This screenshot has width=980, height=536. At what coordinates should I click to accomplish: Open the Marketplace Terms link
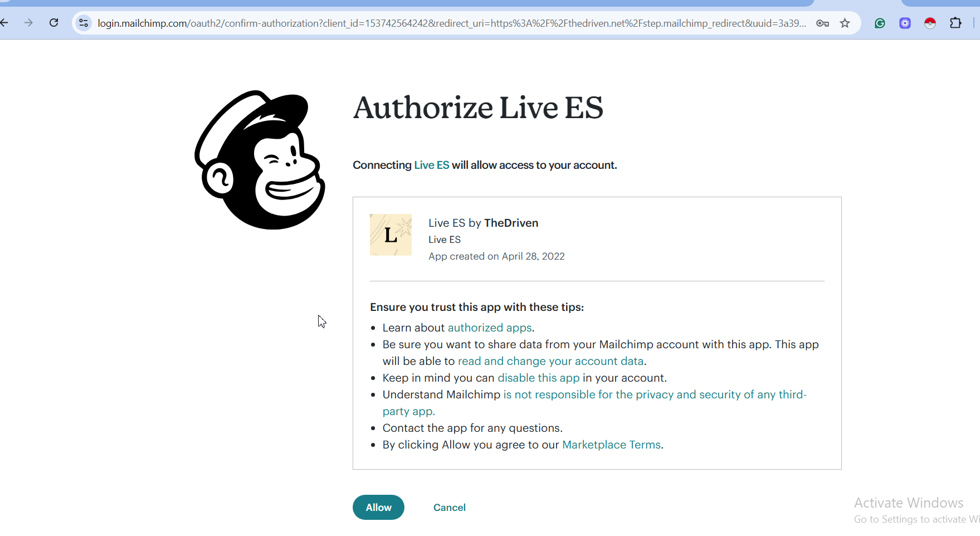pyautogui.click(x=611, y=445)
